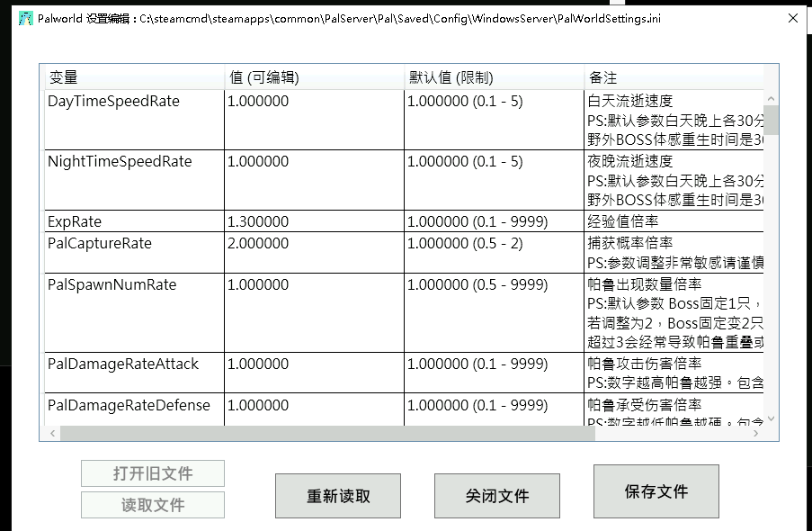Click the 值 (可编辑) column header
This screenshot has width=812, height=531.
point(315,77)
